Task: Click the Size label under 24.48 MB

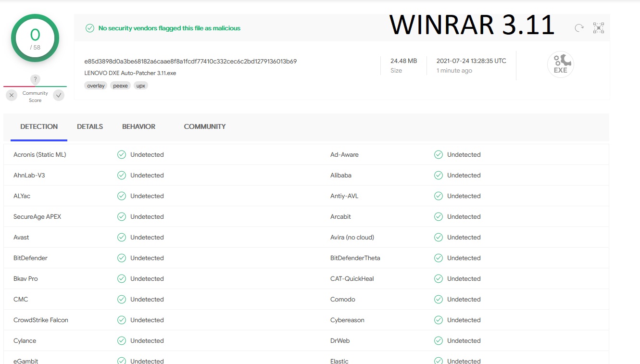Action: pyautogui.click(x=396, y=71)
